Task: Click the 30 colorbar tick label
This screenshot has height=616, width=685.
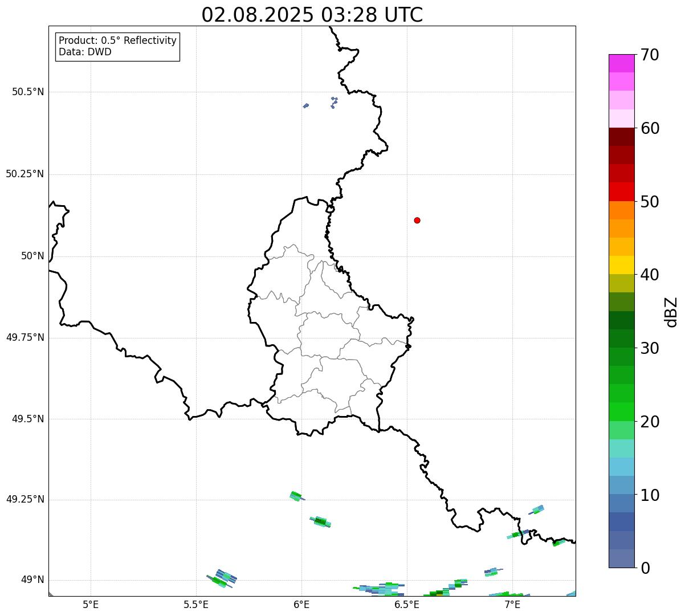Action: (x=650, y=348)
